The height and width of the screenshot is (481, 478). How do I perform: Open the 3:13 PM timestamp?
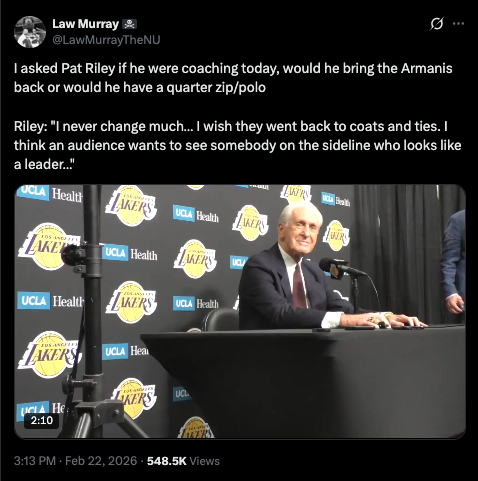pyautogui.click(x=35, y=461)
